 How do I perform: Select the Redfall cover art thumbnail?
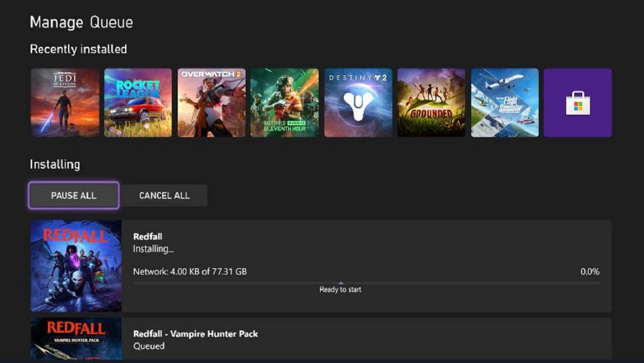[x=76, y=266]
